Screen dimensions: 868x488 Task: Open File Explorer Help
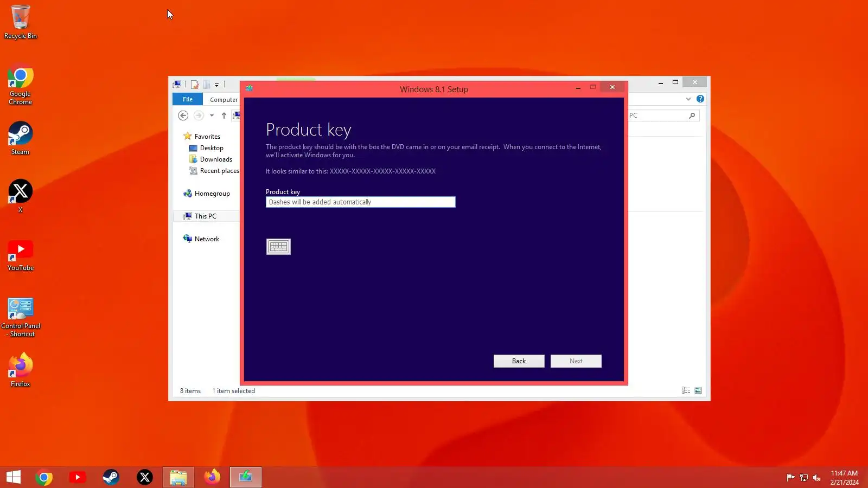click(700, 99)
